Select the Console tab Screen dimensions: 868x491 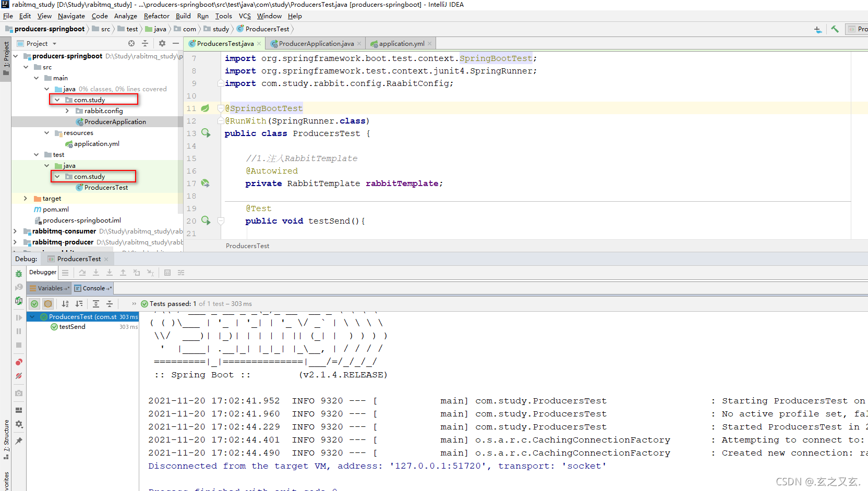[93, 288]
